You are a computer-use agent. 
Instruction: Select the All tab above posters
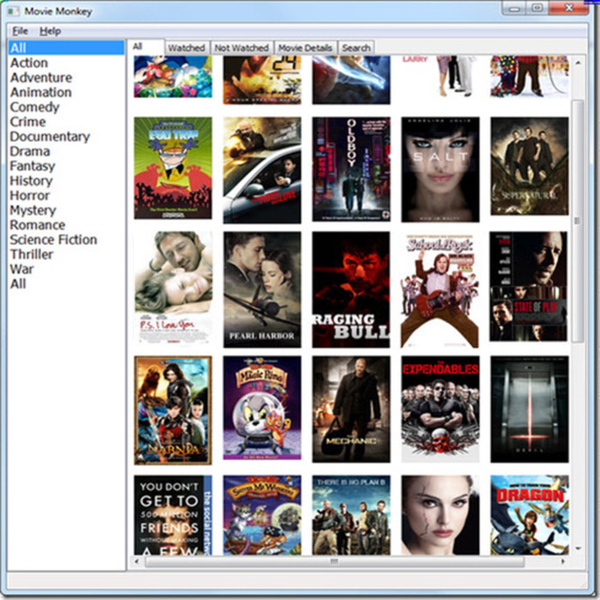(145, 47)
